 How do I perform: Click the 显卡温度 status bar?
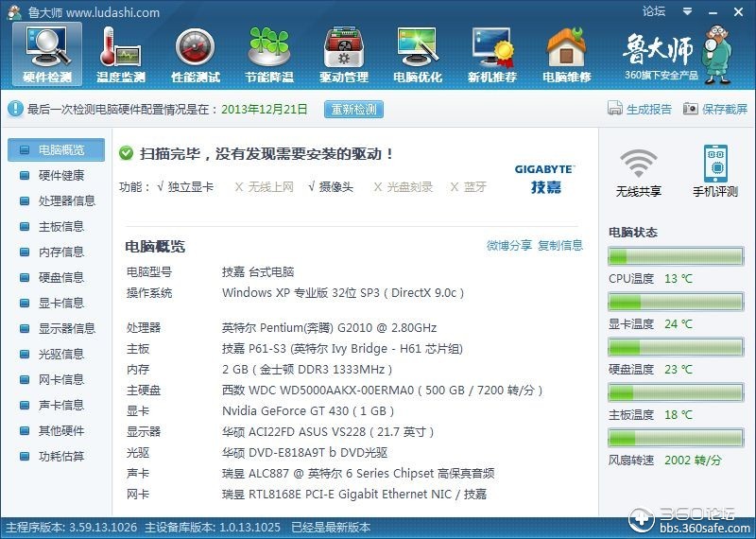click(x=676, y=302)
